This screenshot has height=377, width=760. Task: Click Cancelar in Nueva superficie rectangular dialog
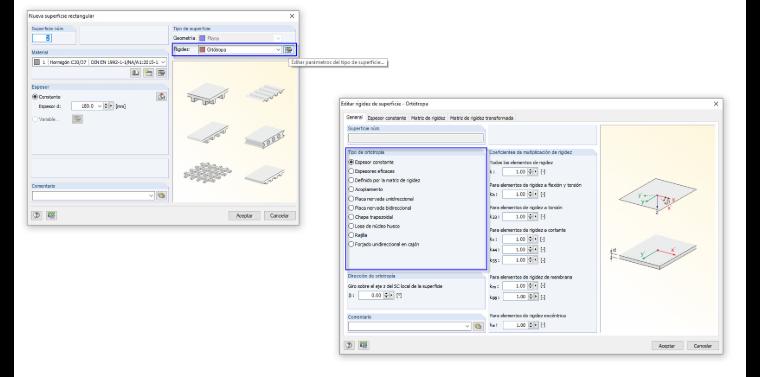280,216
